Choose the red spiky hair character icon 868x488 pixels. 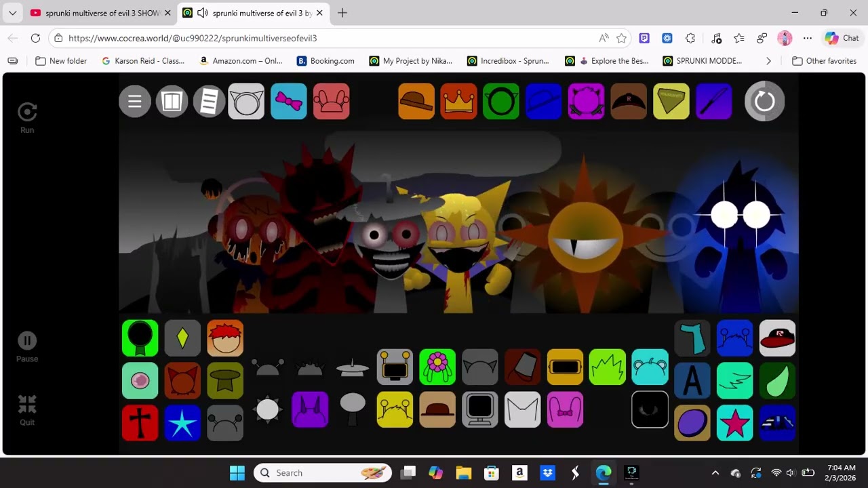(x=225, y=338)
